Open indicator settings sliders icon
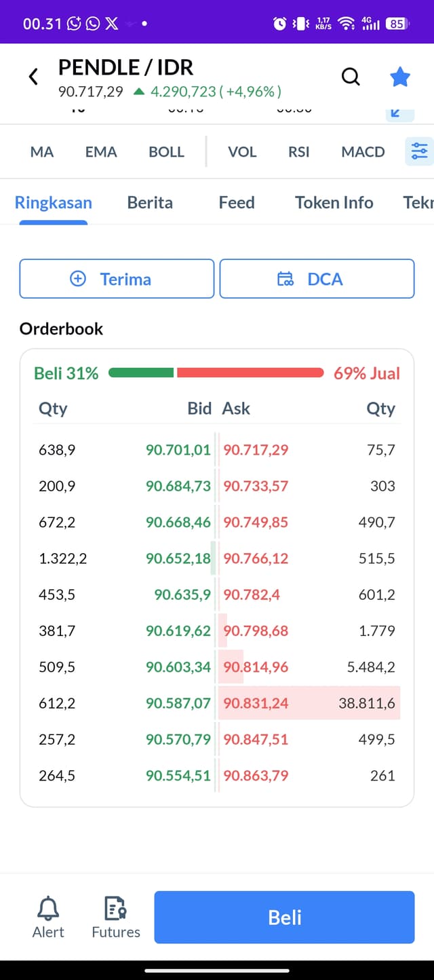The height and width of the screenshot is (980, 434). pos(419,151)
